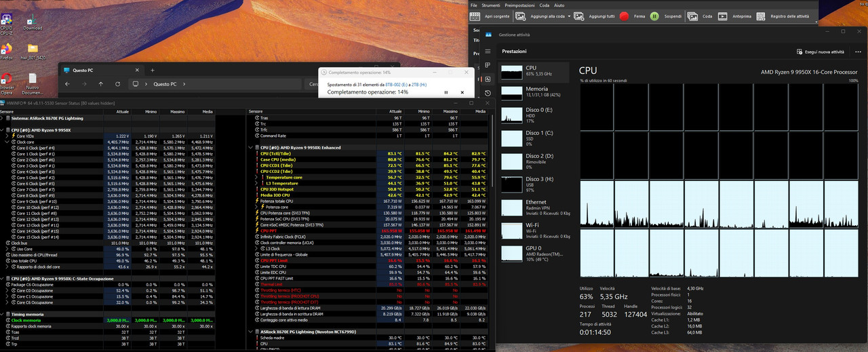Open Task Manager App history sidebar icon
This screenshot has width=868, height=352.
pos(488,94)
